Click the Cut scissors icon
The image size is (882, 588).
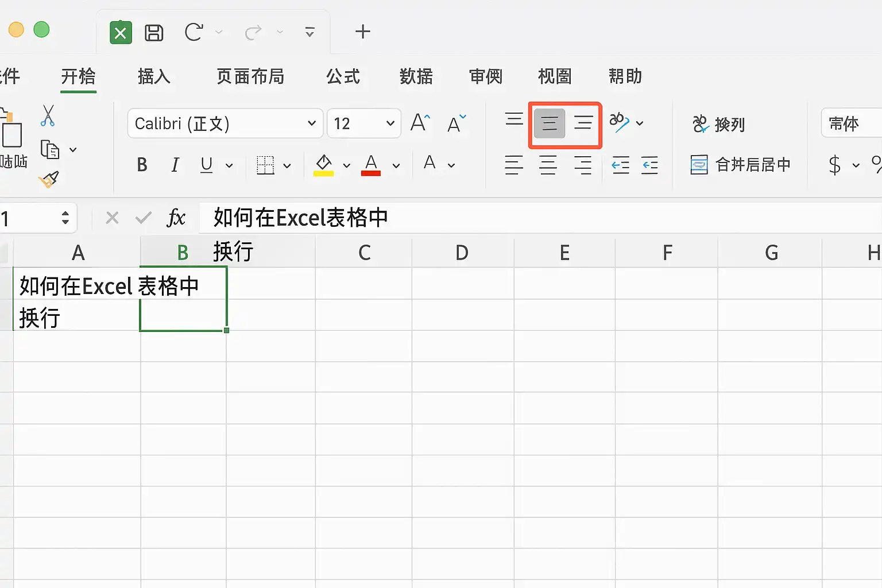pos(48,115)
